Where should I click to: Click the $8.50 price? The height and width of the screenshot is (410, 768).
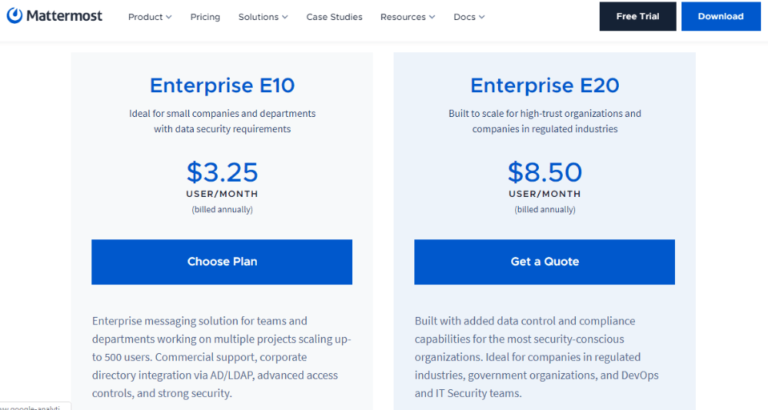[544, 171]
